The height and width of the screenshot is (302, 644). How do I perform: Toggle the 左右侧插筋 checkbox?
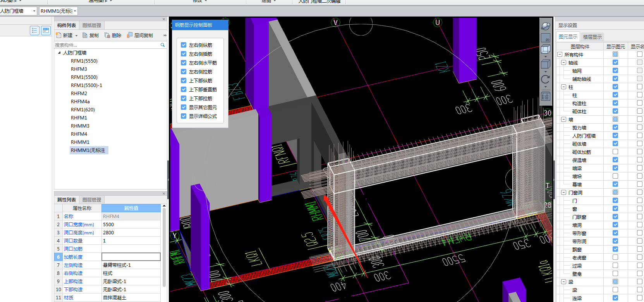tap(184, 54)
